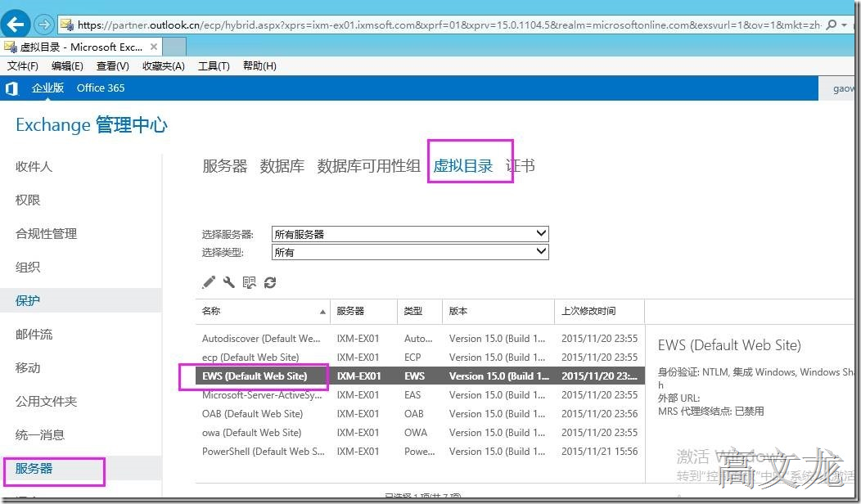
Task: Open the 工具(T) menu
Action: tap(214, 66)
